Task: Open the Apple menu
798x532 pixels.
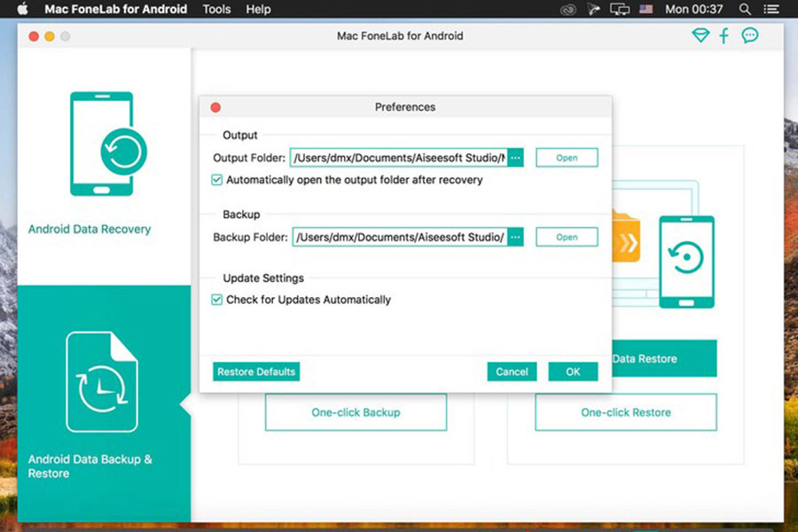Action: click(22, 9)
